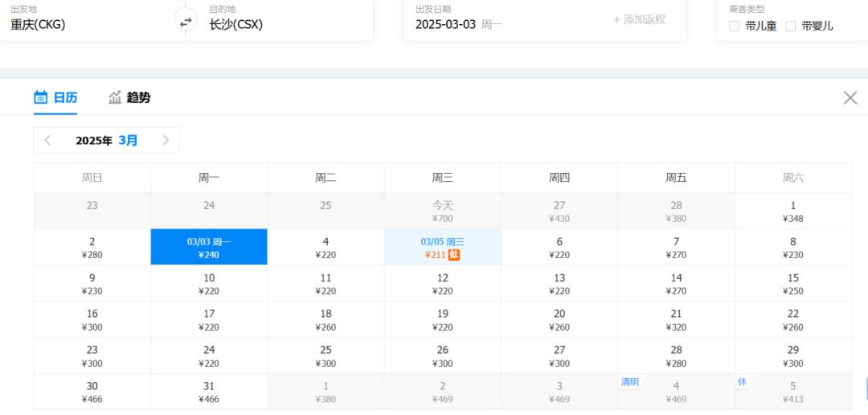
Task: Go to previous month arrow
Action: pos(47,140)
